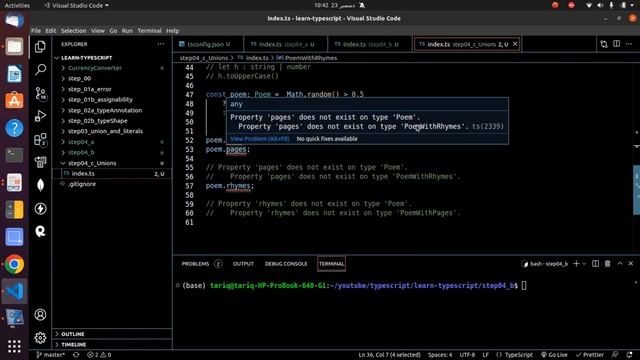Open the Selection menu

pyautogui.click(x=73, y=31)
